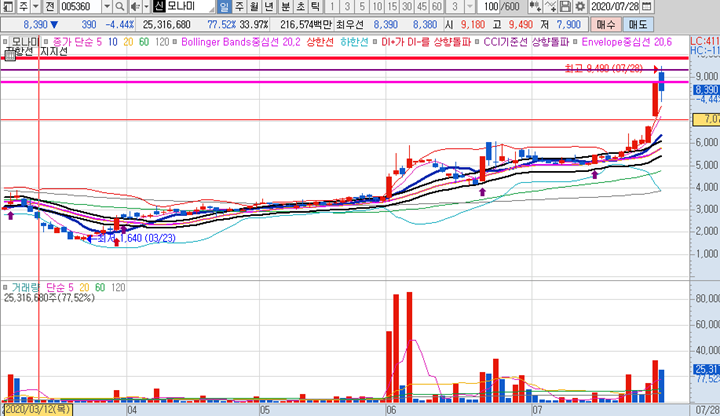Expand the speaker options dropdown arrow

146,6
